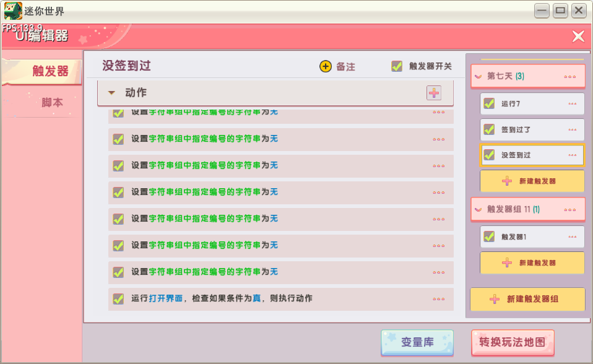Toggle the checkbox for the 运行7 trigger
This screenshot has width=593, height=364.
[489, 103]
